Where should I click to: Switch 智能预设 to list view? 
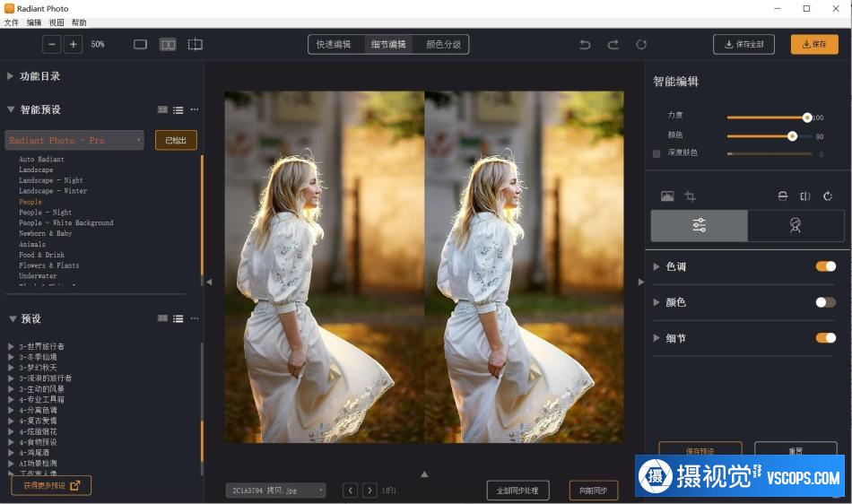(178, 109)
